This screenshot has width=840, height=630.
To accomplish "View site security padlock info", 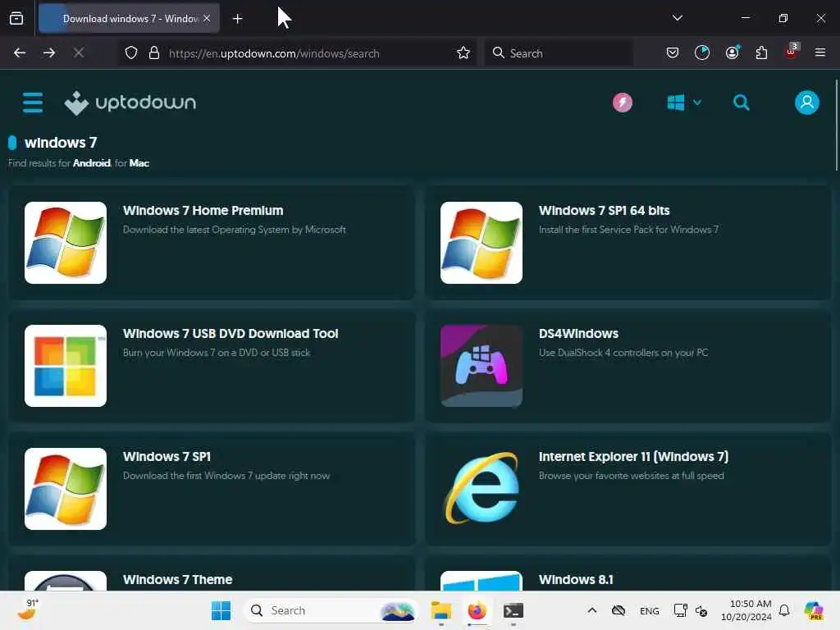I will click(x=154, y=53).
